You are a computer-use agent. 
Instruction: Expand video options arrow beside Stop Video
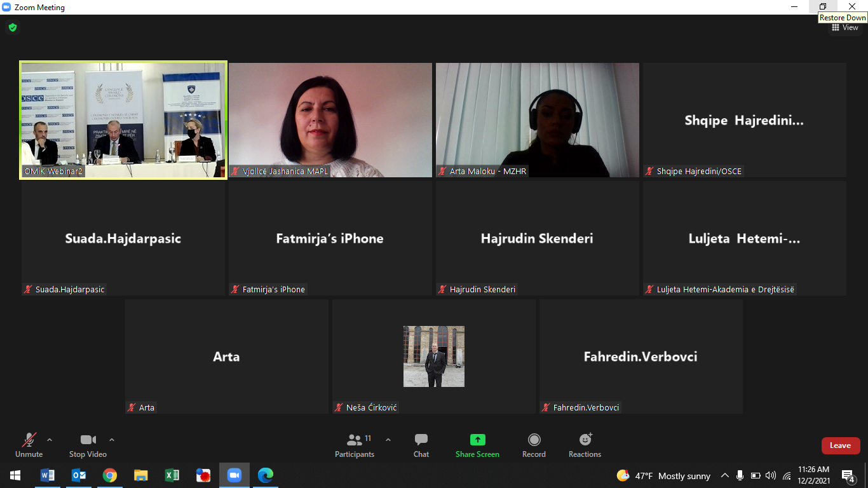point(112,440)
